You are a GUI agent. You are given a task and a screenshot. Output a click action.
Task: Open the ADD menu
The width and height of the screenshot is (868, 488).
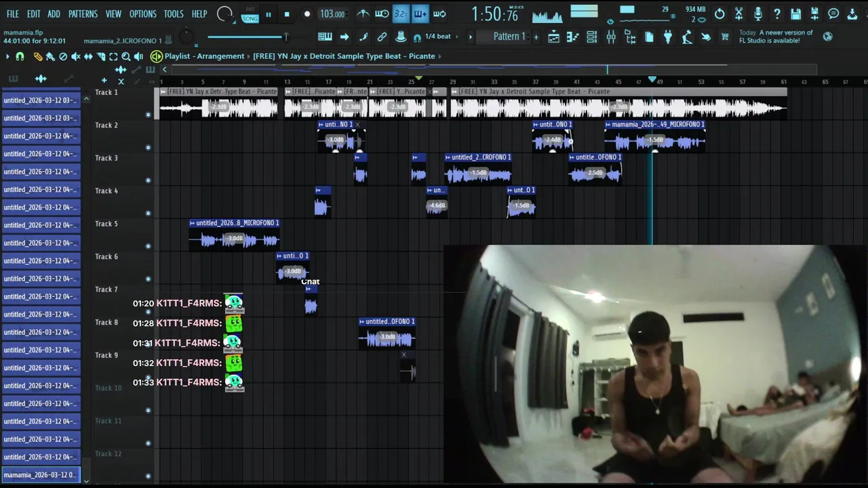pyautogui.click(x=54, y=14)
